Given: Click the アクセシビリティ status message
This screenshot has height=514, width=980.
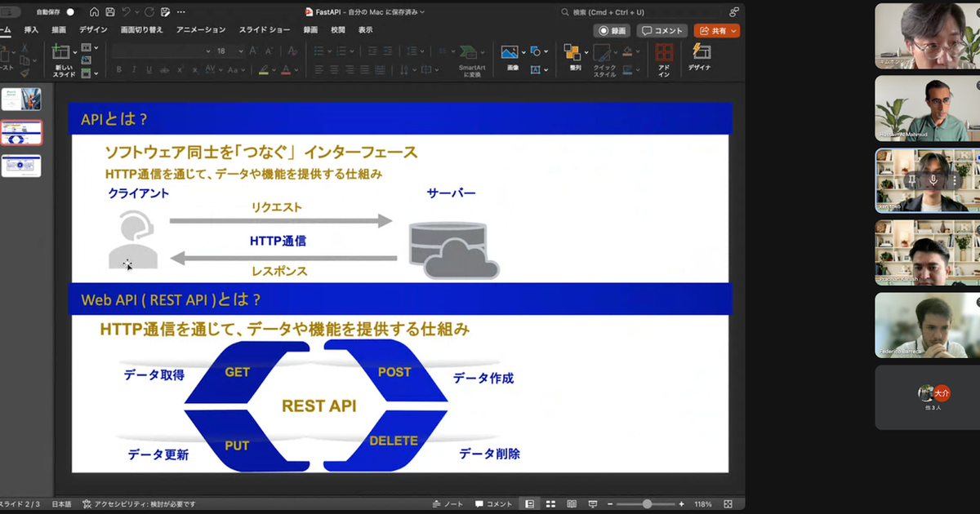Looking at the screenshot, I should pyautogui.click(x=140, y=504).
